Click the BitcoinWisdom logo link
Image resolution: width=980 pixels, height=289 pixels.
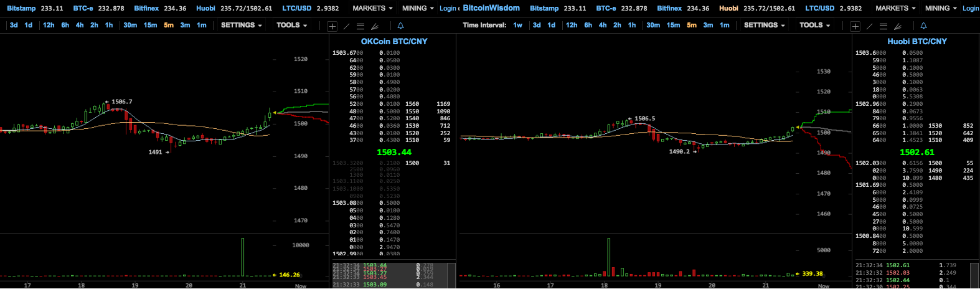[x=491, y=8]
